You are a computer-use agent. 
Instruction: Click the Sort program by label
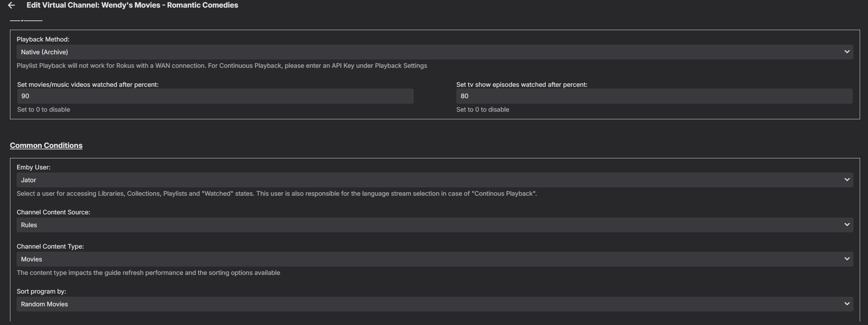[41, 291]
